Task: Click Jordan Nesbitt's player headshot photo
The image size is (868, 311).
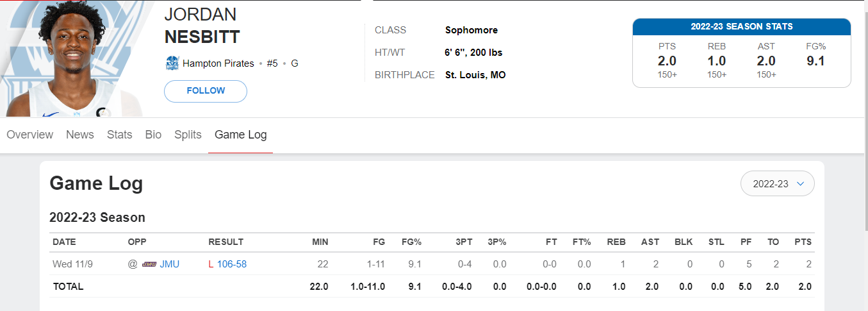Action: coord(70,60)
